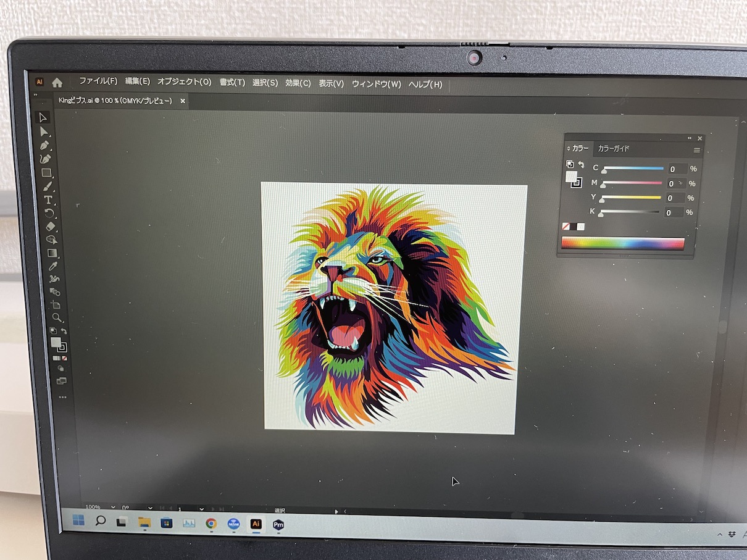The height and width of the screenshot is (560, 747).
Task: Open the ヘルプ(H) menu
Action: [x=425, y=85]
